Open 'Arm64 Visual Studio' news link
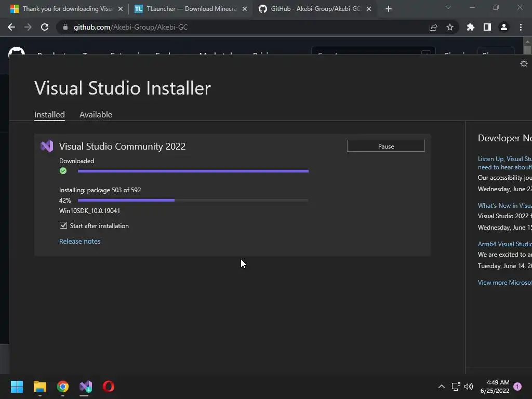This screenshot has height=399, width=532. pos(505,244)
